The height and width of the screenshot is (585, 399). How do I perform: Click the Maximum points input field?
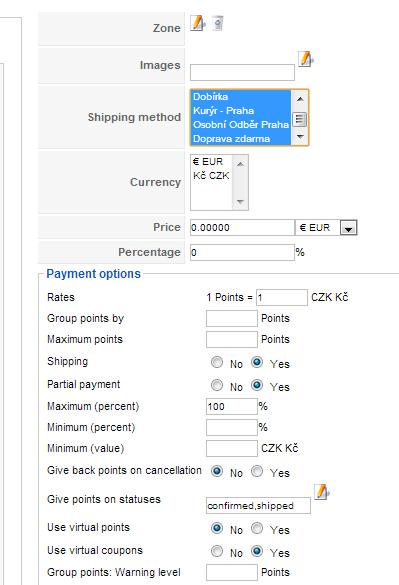pyautogui.click(x=232, y=340)
